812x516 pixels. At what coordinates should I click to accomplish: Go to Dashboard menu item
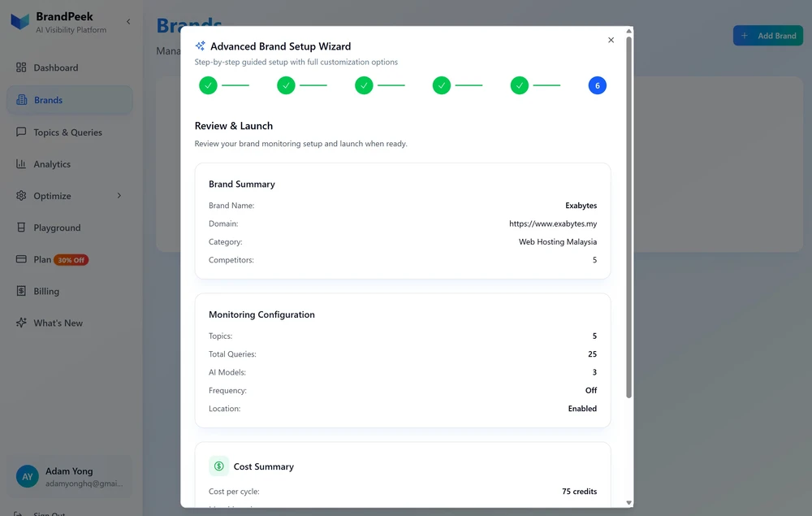pyautogui.click(x=69, y=67)
